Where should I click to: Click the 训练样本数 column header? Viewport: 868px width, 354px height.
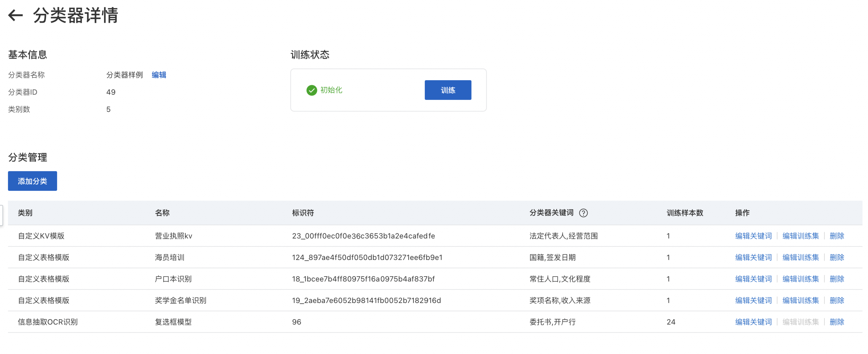(685, 213)
